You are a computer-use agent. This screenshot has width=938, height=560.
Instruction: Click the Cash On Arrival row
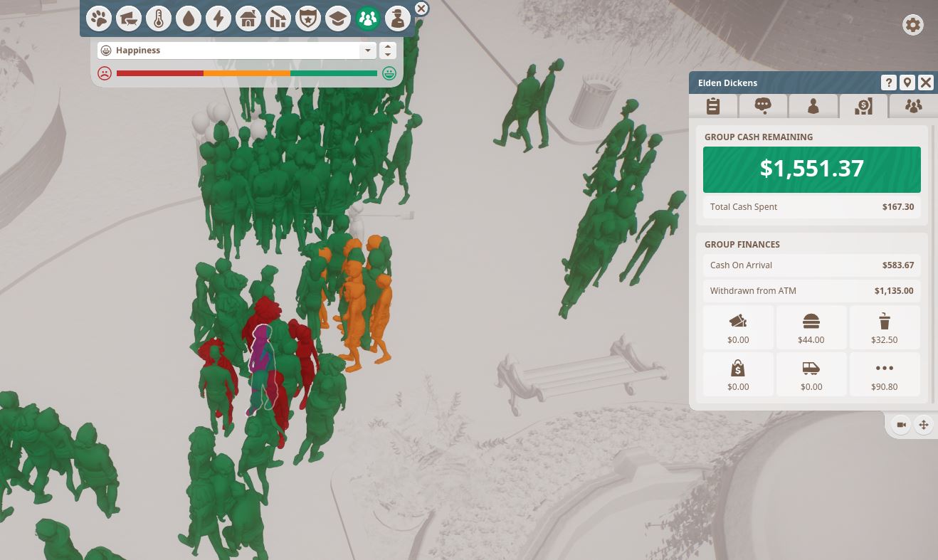click(x=812, y=265)
